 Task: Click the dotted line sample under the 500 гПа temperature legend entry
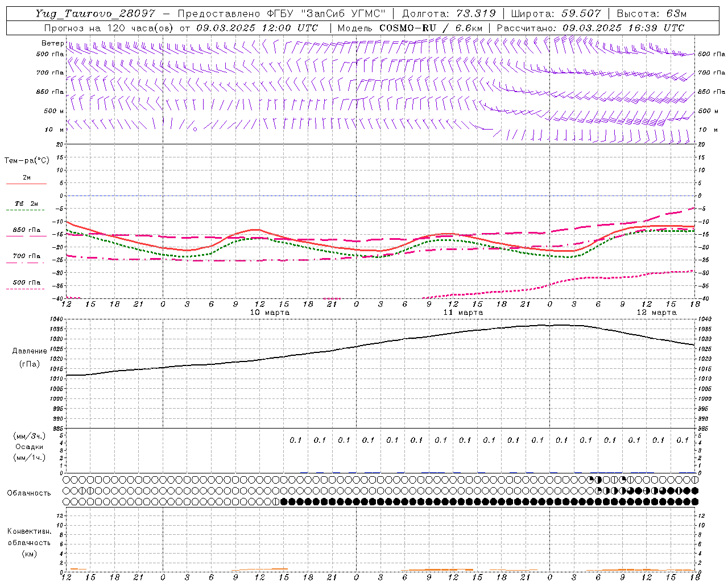(26, 289)
